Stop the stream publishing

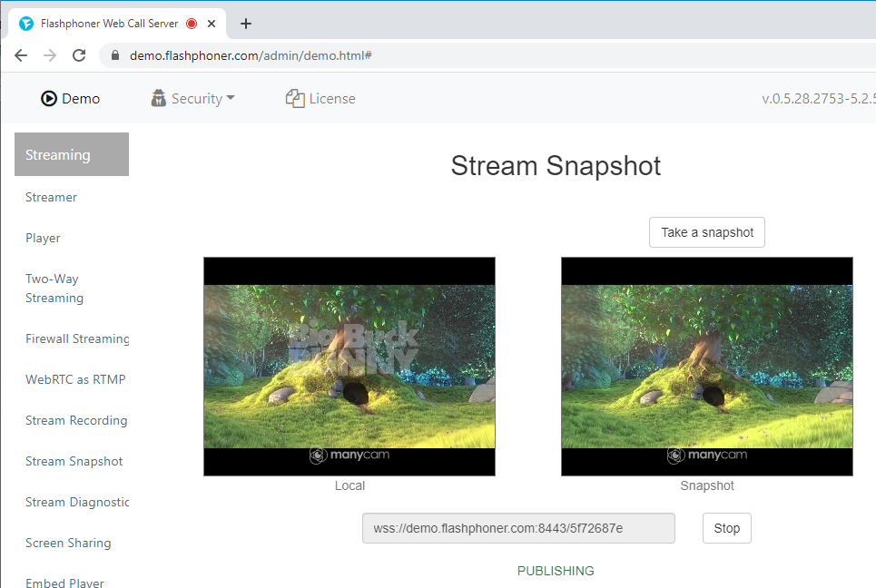(x=727, y=528)
